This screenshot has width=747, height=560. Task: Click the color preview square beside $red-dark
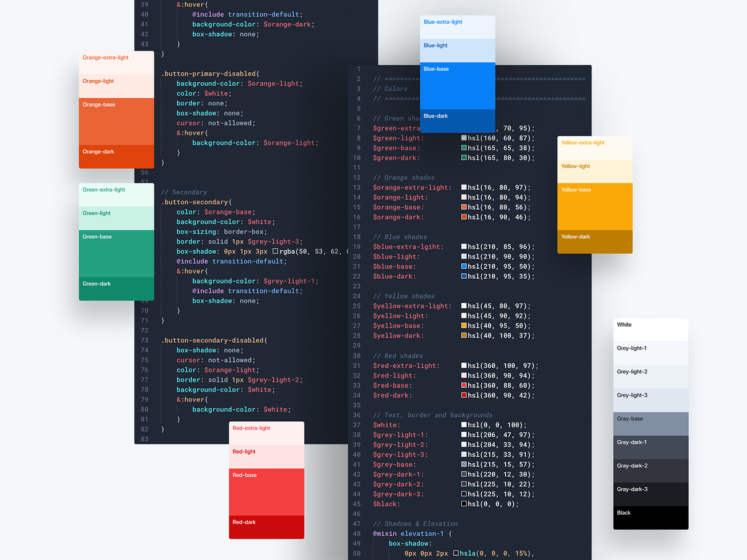[x=463, y=395]
